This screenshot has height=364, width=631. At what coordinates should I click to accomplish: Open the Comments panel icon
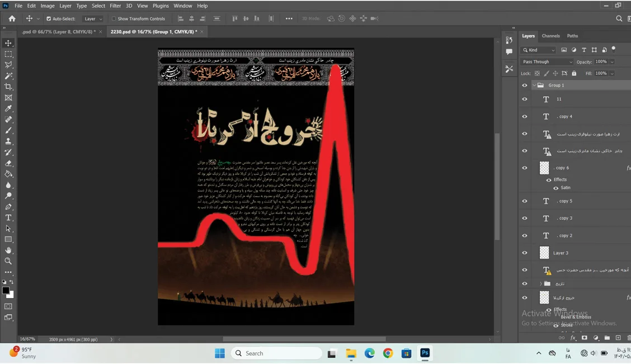[509, 52]
